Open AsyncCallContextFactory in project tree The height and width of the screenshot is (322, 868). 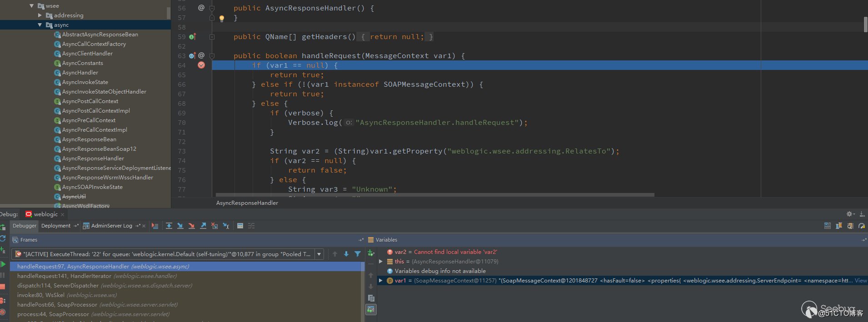click(x=94, y=44)
